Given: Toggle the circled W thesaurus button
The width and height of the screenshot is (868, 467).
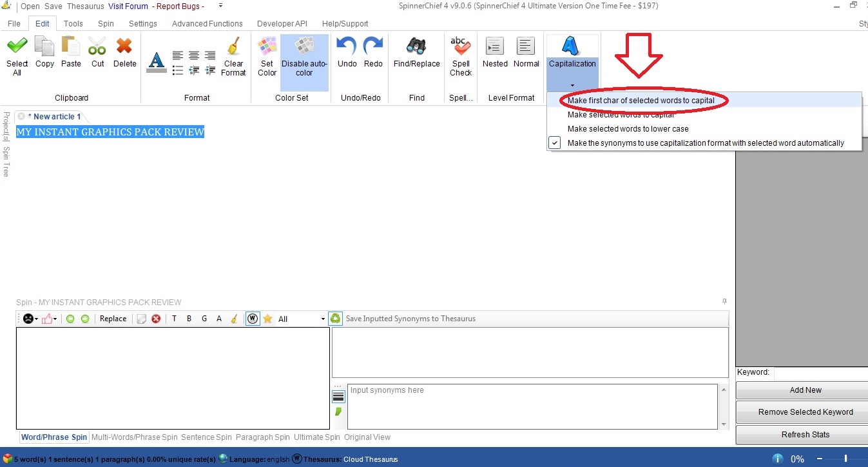Looking at the screenshot, I should (253, 319).
